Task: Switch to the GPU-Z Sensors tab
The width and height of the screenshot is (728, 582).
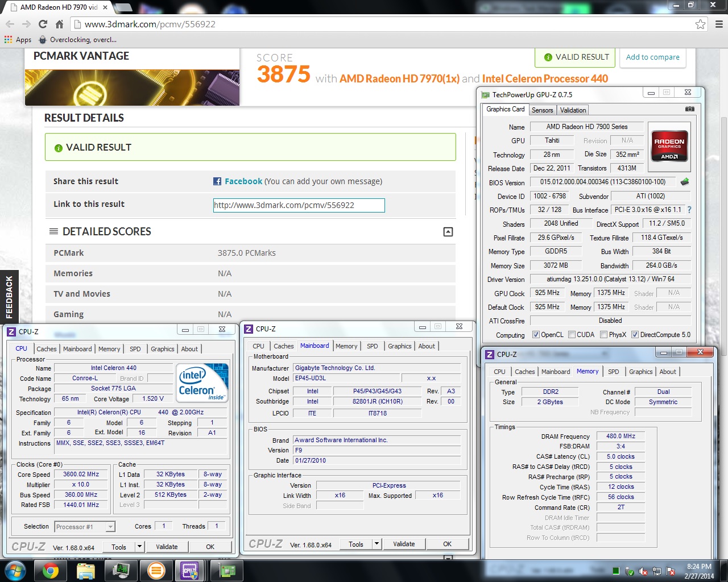Action: coord(542,110)
